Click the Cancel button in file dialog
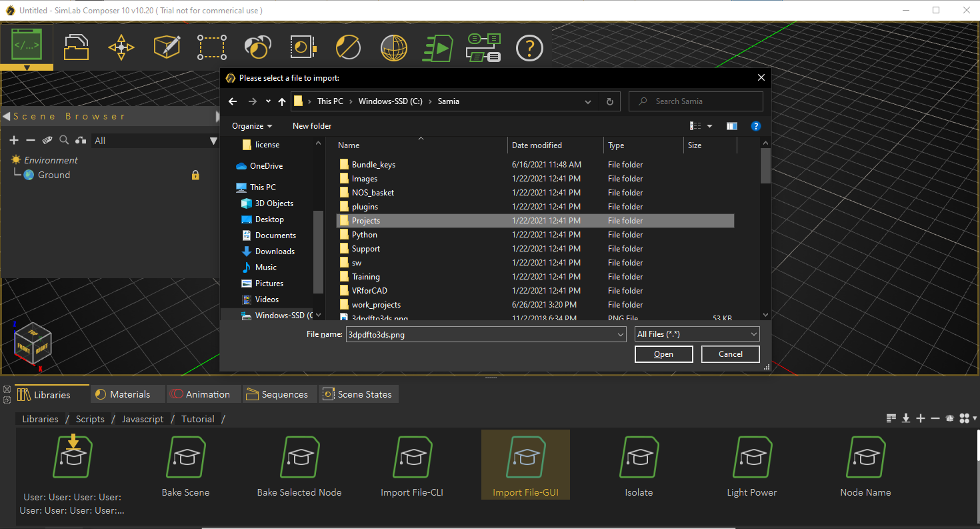 click(x=731, y=354)
